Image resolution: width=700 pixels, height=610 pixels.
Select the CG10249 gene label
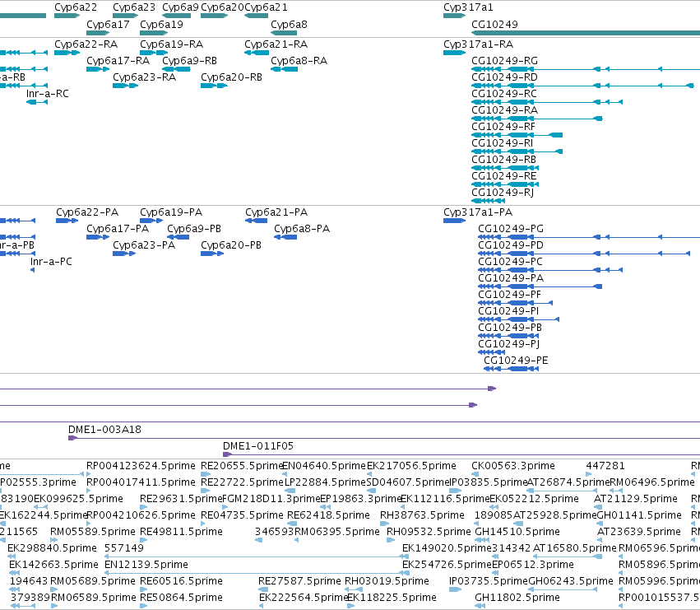tap(494, 24)
